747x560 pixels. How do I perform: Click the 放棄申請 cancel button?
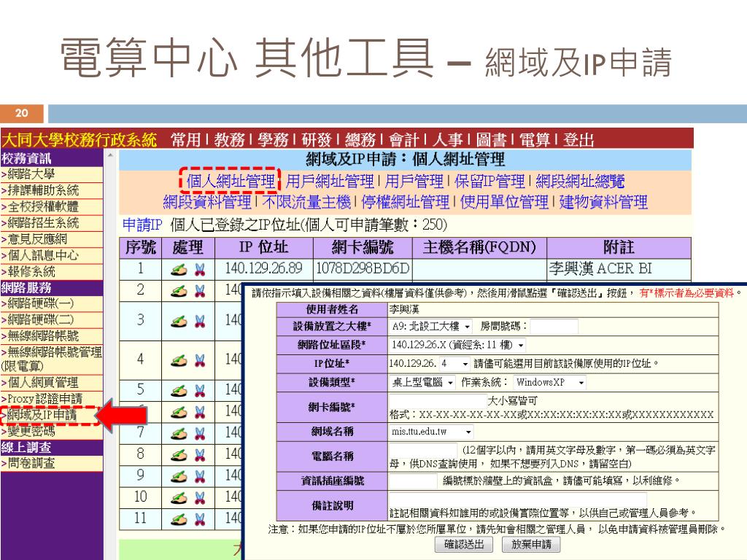click(x=531, y=544)
